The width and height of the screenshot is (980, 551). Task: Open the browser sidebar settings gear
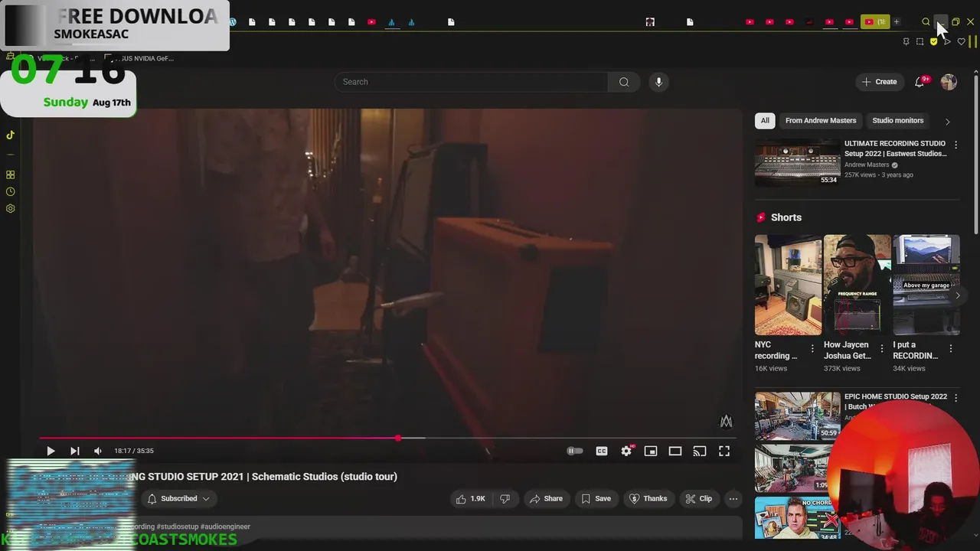[10, 209]
